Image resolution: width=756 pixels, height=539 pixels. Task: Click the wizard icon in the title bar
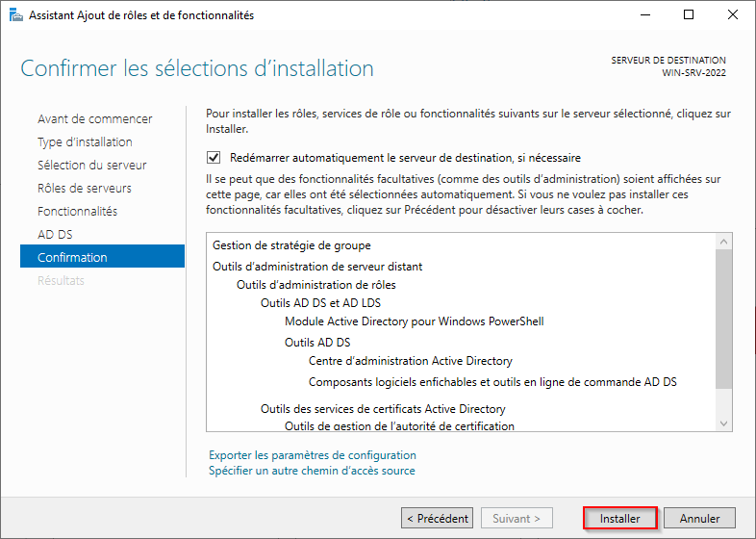click(16, 15)
